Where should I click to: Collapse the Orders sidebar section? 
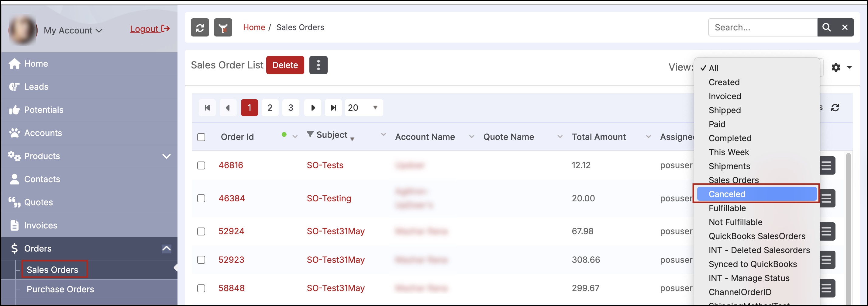pos(167,249)
